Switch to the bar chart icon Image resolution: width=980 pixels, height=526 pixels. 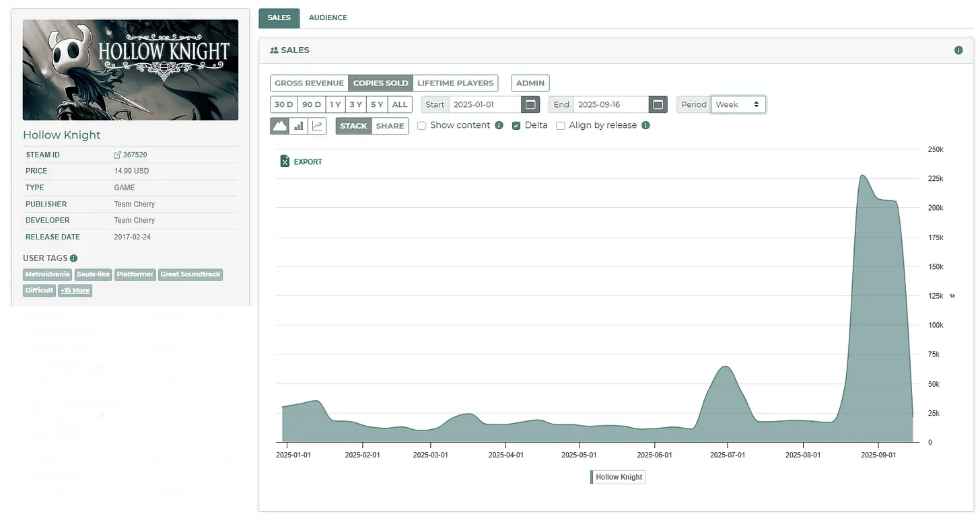(x=298, y=126)
